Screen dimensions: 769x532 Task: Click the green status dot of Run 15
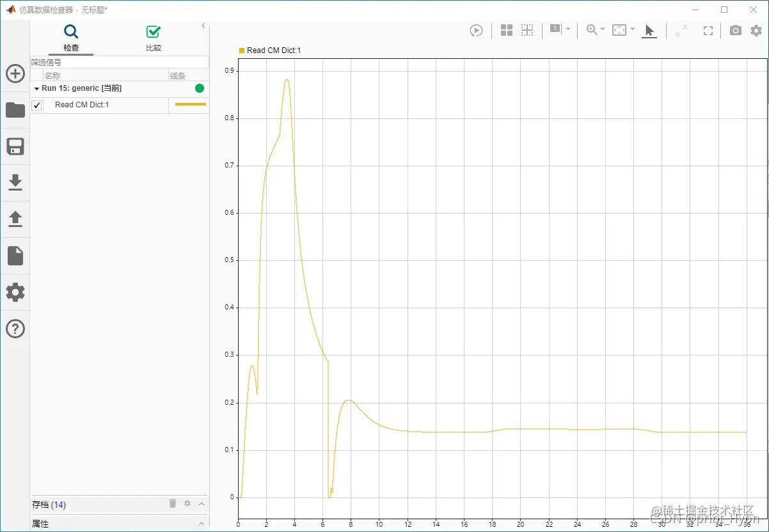point(200,88)
